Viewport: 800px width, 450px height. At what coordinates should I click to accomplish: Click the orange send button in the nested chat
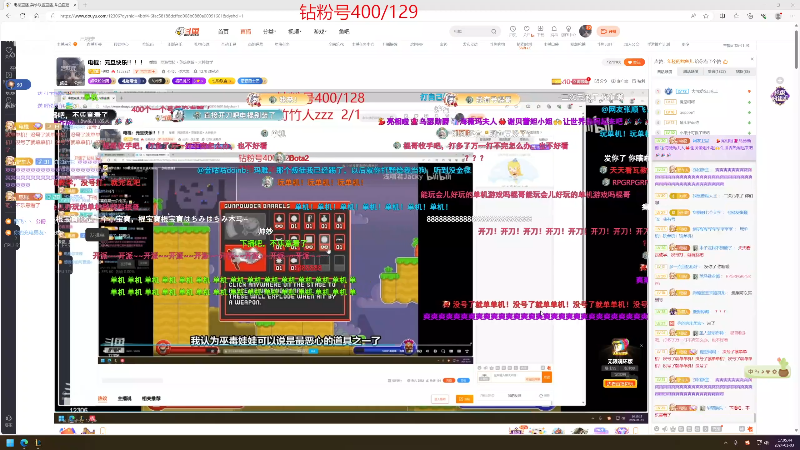pos(547,378)
